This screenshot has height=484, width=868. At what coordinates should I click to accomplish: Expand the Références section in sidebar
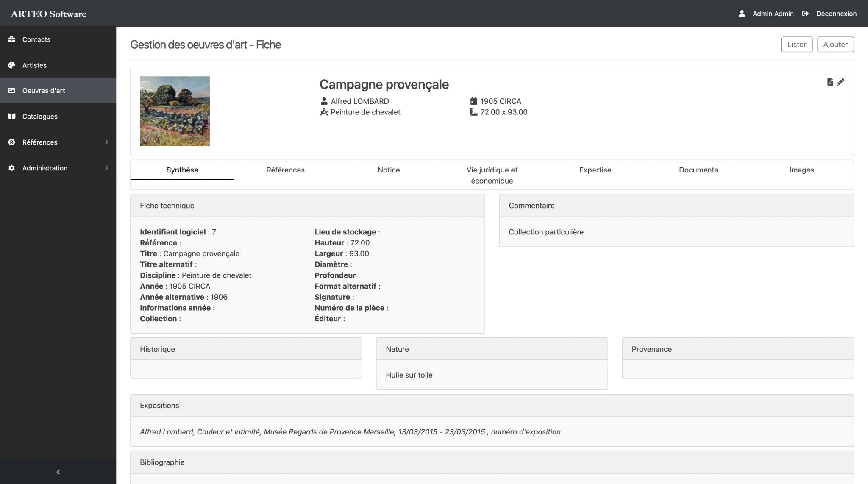click(106, 142)
